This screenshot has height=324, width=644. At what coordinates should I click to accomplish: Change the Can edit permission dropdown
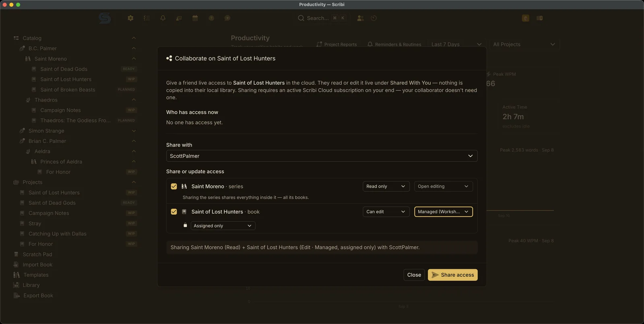[x=386, y=212]
